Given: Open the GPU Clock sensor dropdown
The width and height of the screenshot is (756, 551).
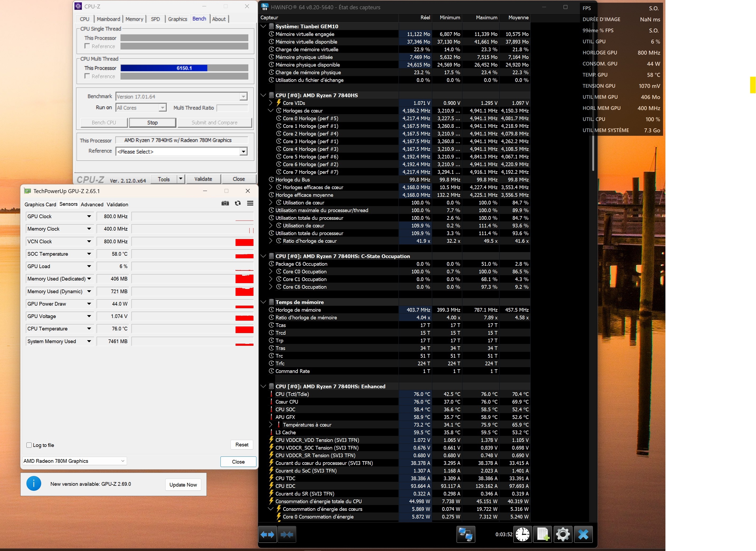Looking at the screenshot, I should 89,217.
